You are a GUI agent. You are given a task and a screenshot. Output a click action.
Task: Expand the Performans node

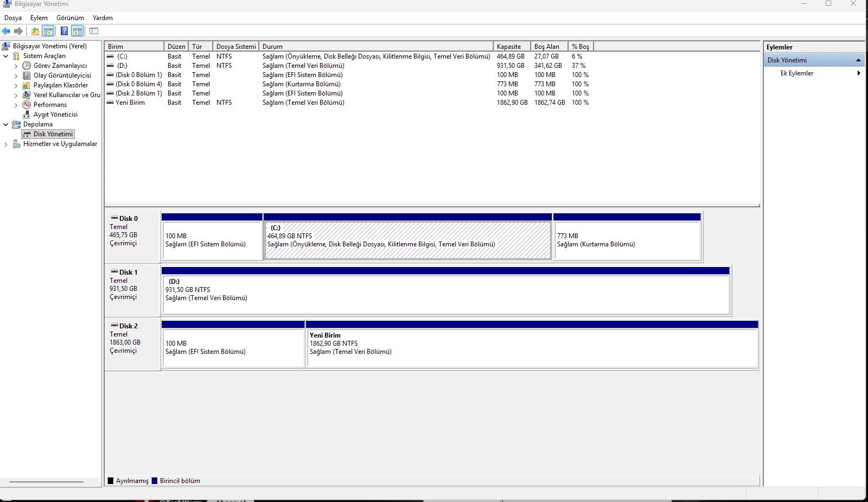click(16, 105)
